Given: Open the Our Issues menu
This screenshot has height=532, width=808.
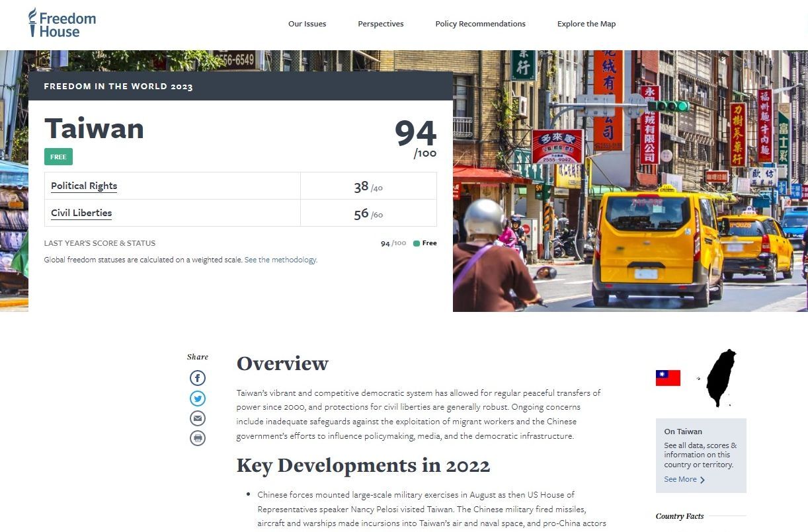Looking at the screenshot, I should (x=307, y=24).
